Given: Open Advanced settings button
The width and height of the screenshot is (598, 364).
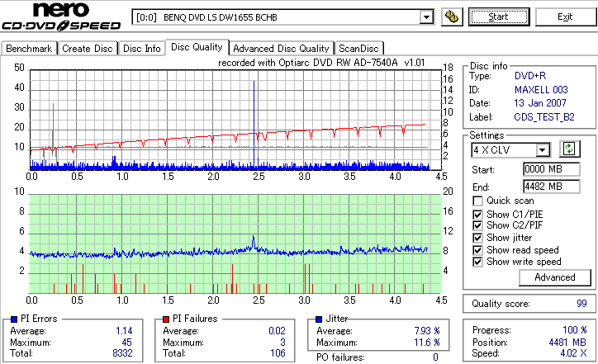Looking at the screenshot, I should [x=555, y=277].
